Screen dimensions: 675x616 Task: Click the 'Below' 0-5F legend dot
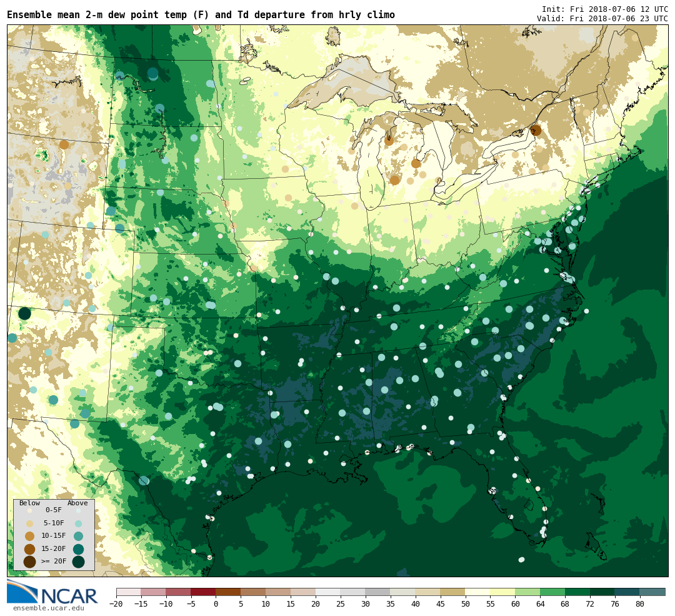coord(30,510)
